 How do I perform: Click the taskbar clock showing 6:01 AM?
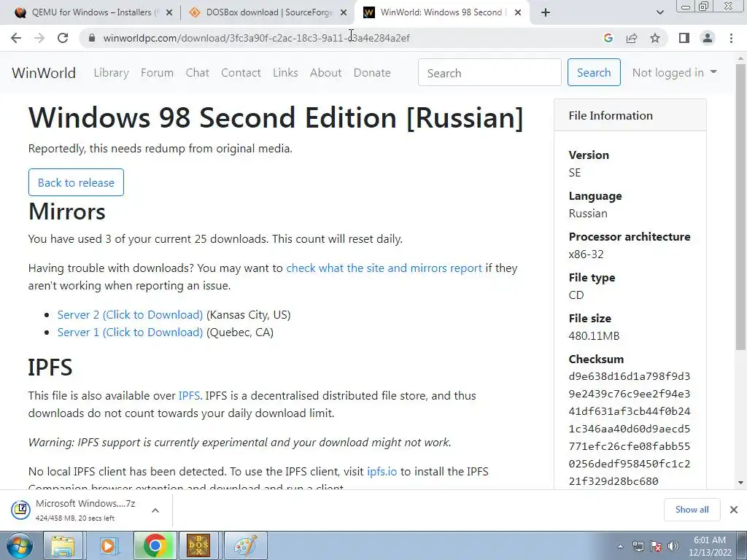click(x=710, y=546)
